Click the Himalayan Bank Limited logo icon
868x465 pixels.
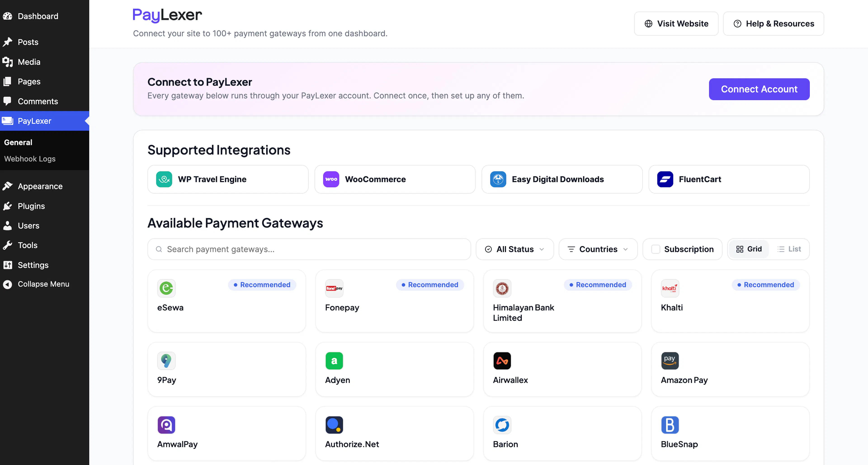pyautogui.click(x=502, y=288)
